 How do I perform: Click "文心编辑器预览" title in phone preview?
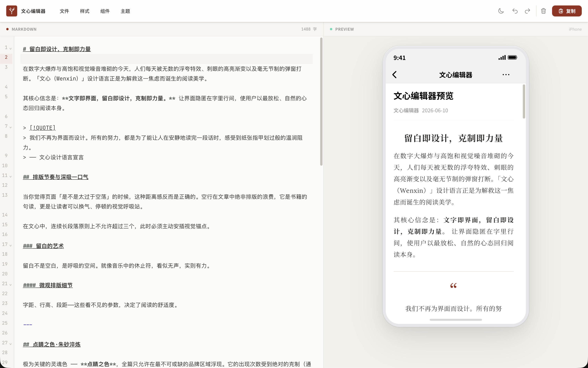pyautogui.click(x=423, y=96)
